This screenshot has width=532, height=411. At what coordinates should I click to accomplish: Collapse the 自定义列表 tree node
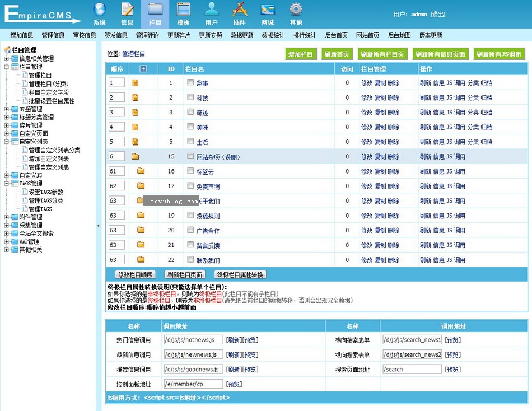click(7, 142)
